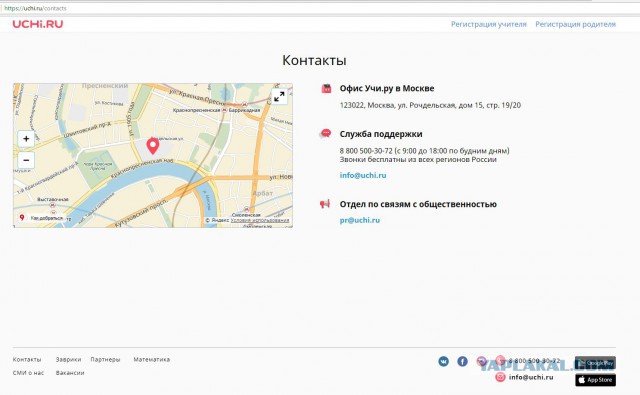
Task: Click Служба поддержки heading
Action: click(x=381, y=134)
